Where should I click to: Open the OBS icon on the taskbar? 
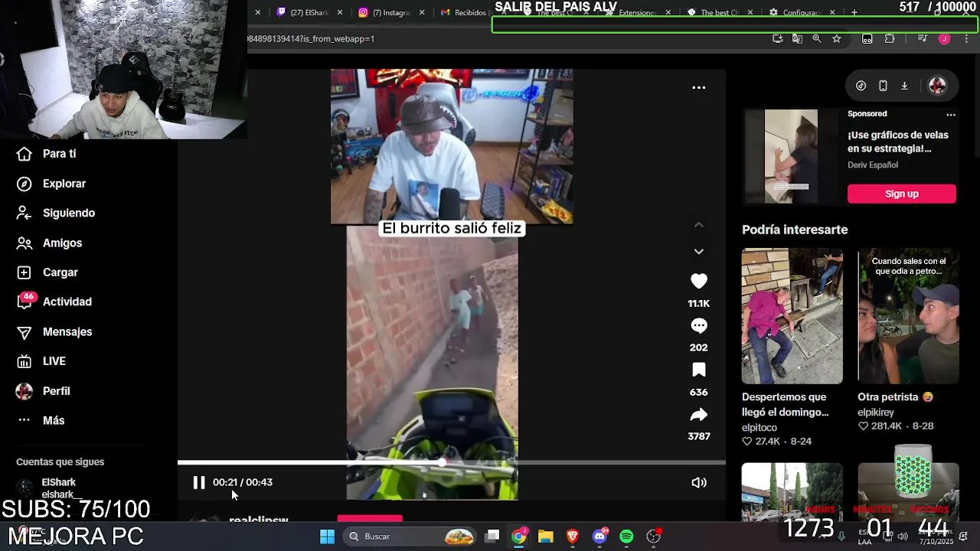tap(654, 536)
